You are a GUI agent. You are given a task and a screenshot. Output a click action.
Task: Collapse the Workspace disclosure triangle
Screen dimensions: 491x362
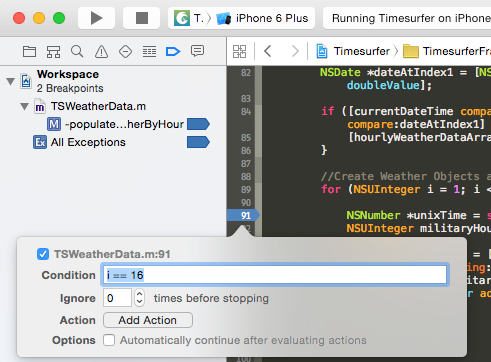click(11, 81)
